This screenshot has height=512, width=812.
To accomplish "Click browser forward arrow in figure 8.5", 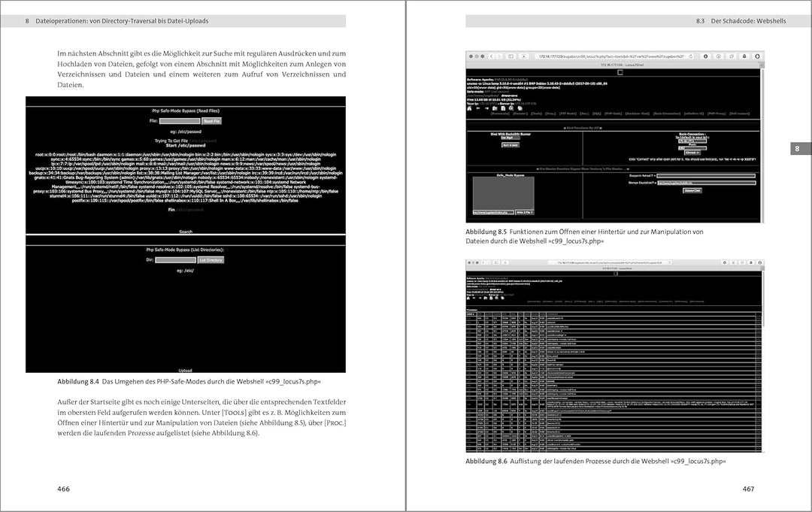I will coord(499,56).
